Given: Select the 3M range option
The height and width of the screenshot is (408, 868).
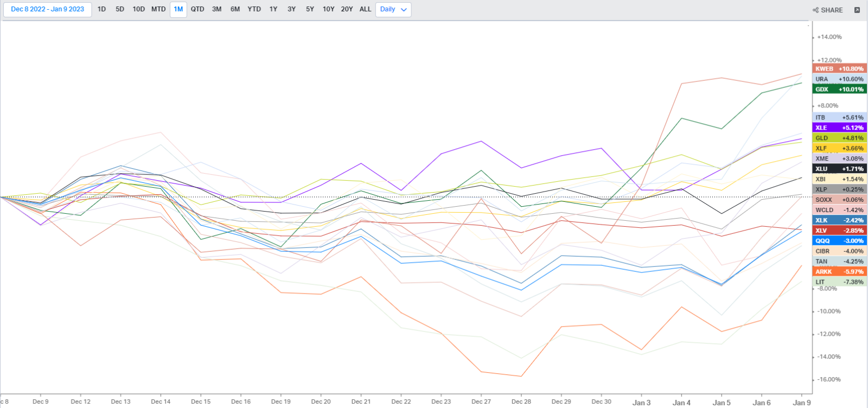Looking at the screenshot, I should click(x=216, y=9).
